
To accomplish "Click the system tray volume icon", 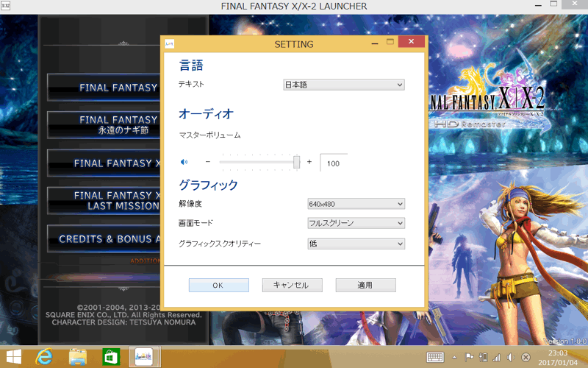I will [511, 357].
